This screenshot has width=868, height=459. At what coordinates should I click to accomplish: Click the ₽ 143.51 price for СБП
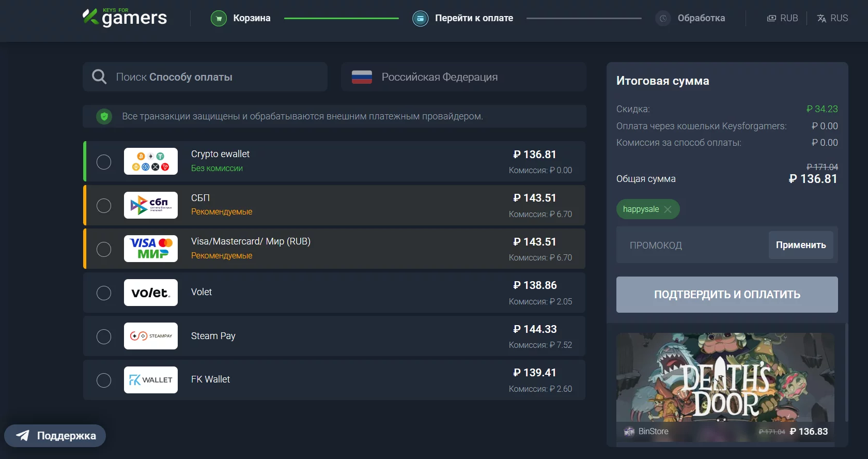click(x=535, y=198)
